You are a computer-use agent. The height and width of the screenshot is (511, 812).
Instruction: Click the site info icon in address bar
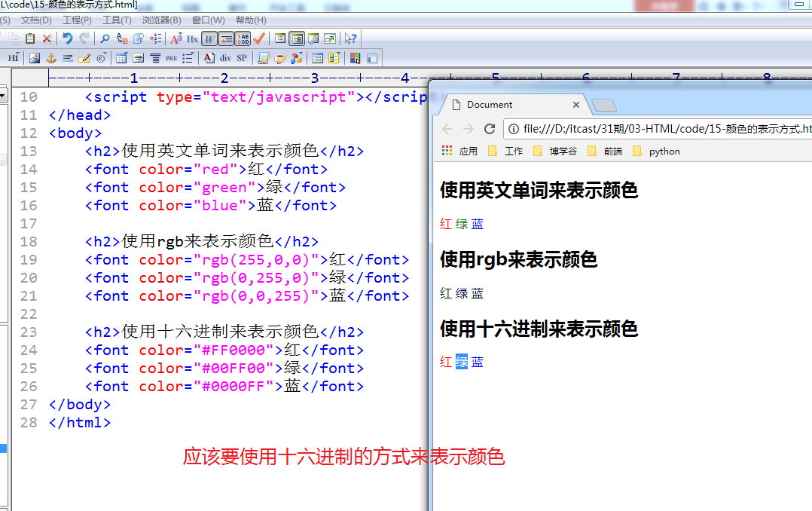(513, 129)
